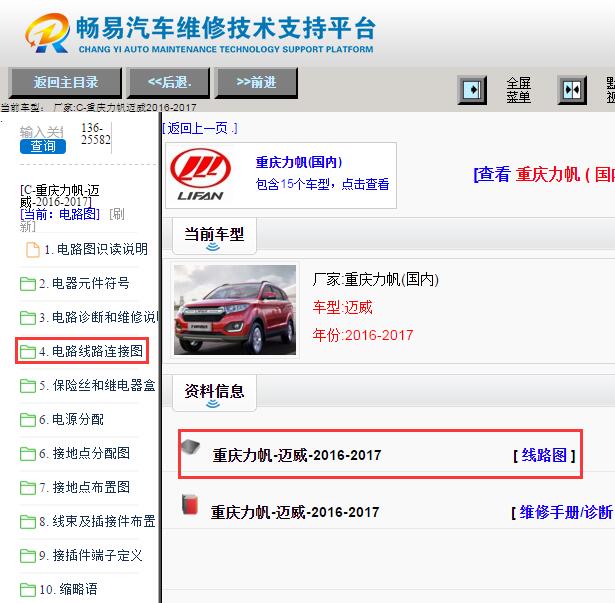Click the 返回主目录 button
Image resolution: width=615 pixels, height=603 pixels.
tap(65, 82)
